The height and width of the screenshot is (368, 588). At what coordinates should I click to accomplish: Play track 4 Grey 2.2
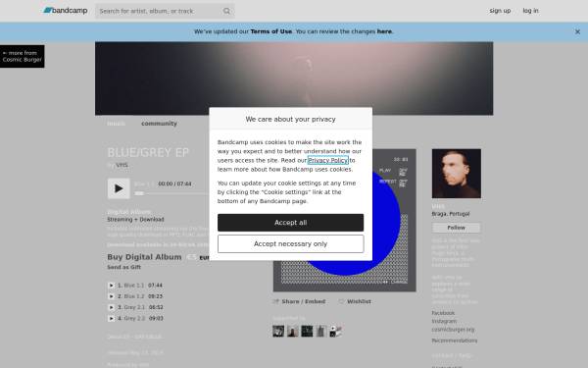[111, 318]
